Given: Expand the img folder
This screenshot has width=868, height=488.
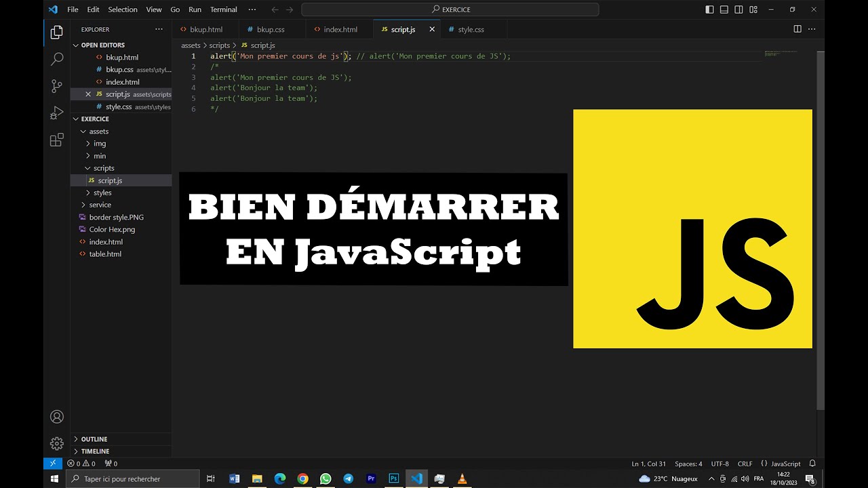Looking at the screenshot, I should pos(121,144).
